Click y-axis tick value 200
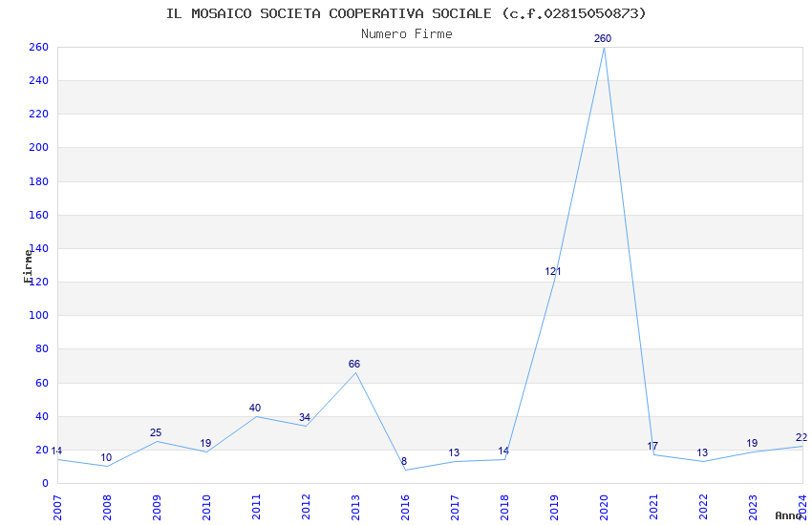Image resolution: width=812 pixels, height=525 pixels. click(39, 147)
